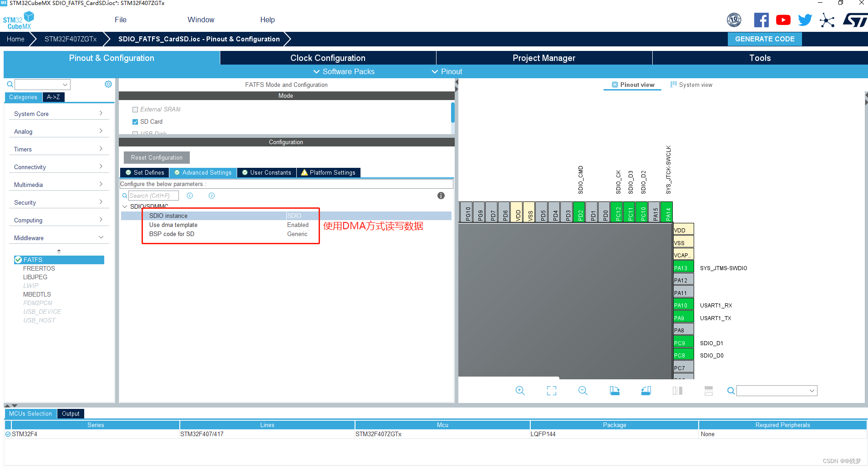The image size is (868, 468).
Task: Click the STM32CubeMX logo
Action: click(x=19, y=20)
